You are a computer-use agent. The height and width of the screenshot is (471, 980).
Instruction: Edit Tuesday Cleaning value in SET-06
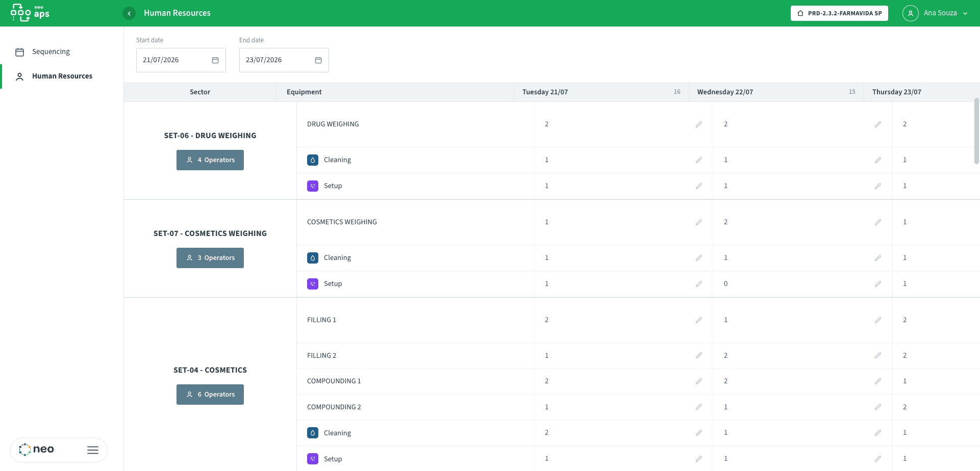699,160
